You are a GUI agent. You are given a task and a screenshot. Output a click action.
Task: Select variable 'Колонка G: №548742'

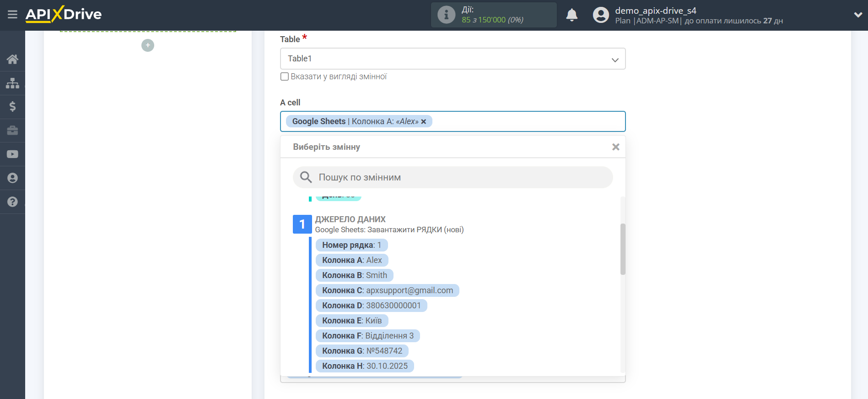[362, 351]
